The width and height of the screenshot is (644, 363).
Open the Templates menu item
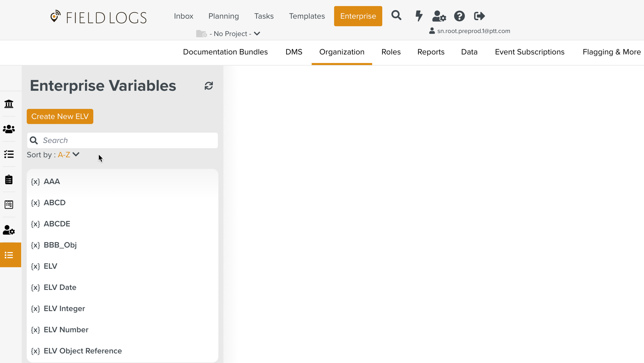tap(307, 16)
